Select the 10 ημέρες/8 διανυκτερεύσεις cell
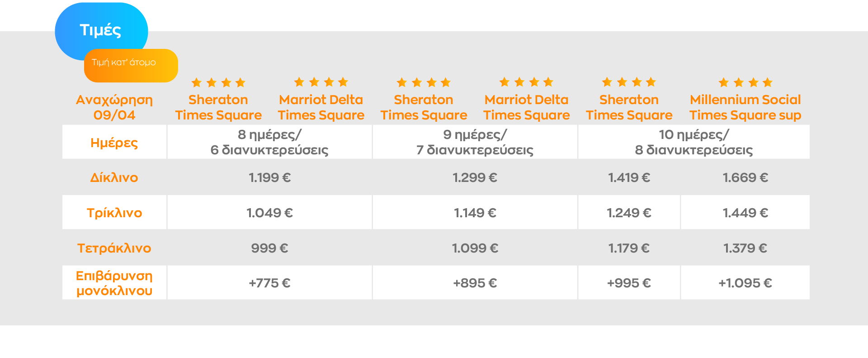The height and width of the screenshot is (358, 868). (x=693, y=142)
